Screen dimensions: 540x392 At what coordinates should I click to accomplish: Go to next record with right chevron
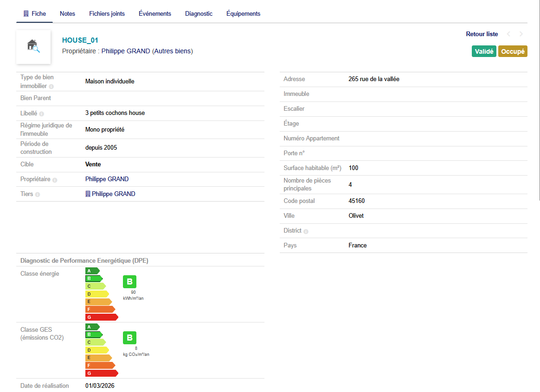tap(521, 34)
